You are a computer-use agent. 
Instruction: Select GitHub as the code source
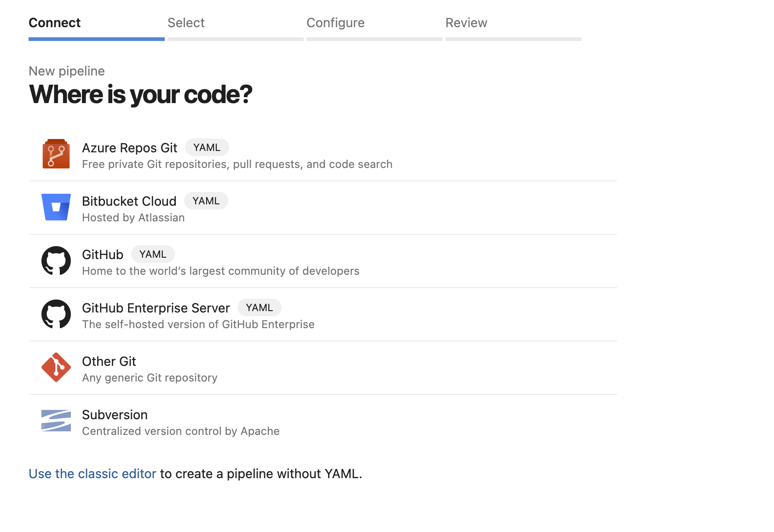click(323, 261)
